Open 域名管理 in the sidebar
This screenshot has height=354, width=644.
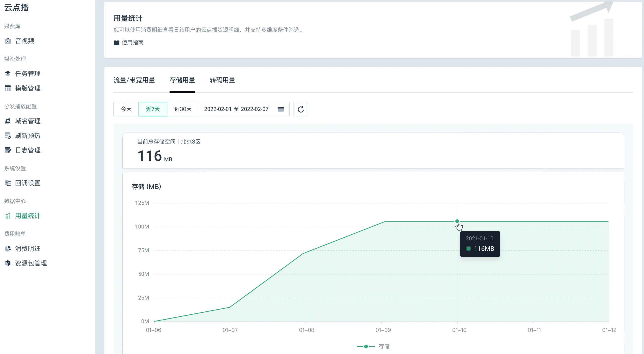pos(28,121)
